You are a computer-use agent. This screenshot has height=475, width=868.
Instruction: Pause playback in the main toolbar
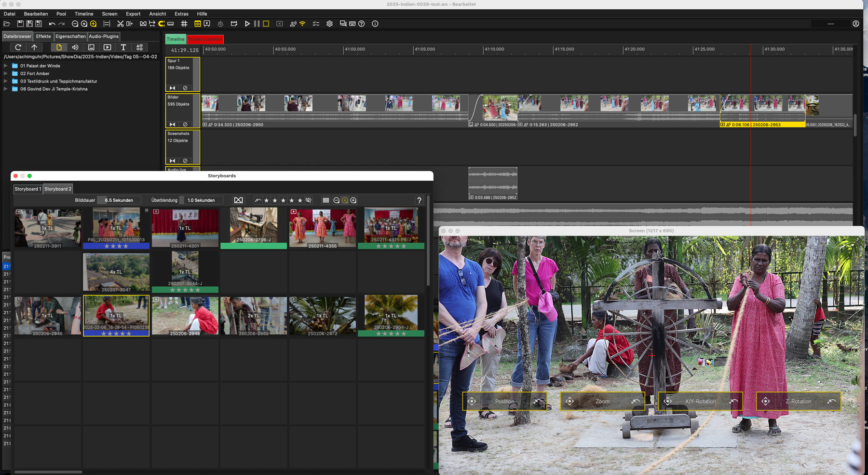click(x=257, y=24)
